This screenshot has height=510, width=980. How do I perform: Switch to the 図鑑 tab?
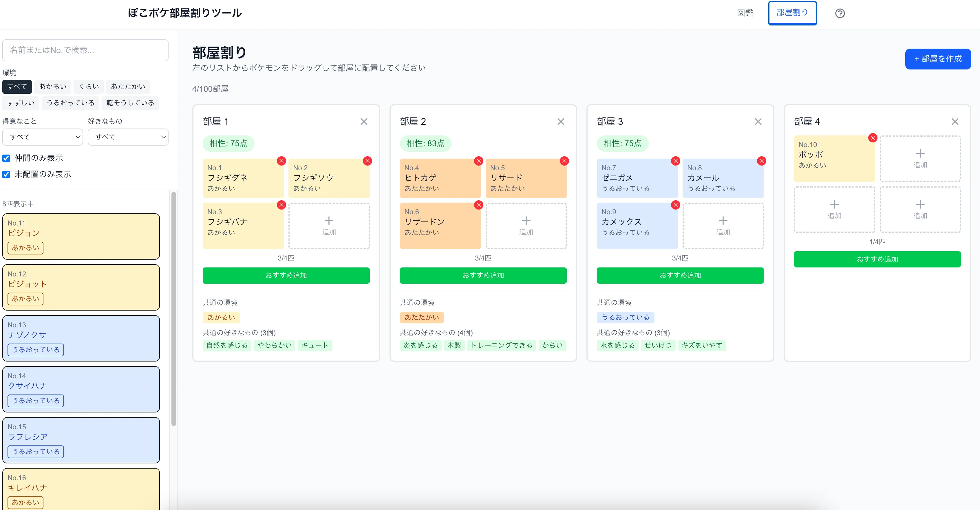[745, 13]
